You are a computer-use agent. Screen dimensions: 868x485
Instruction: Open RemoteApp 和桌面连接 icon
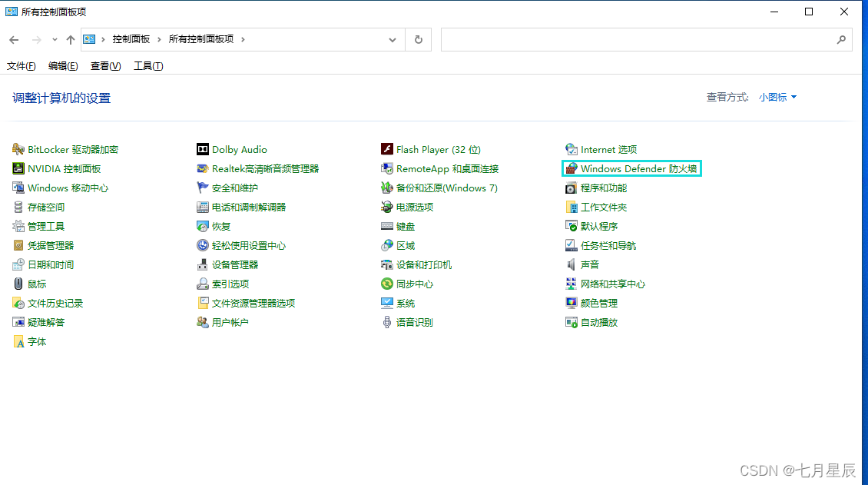point(387,168)
